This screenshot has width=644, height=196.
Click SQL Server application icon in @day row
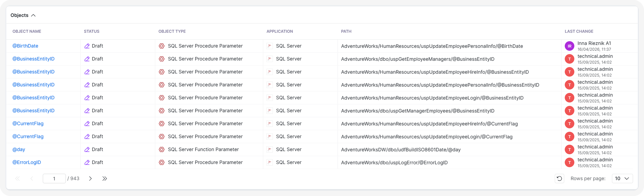[x=269, y=149]
